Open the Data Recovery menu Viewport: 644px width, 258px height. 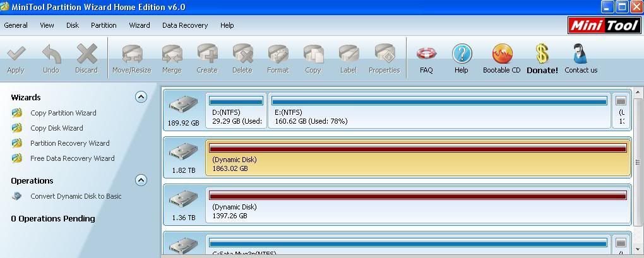click(185, 25)
